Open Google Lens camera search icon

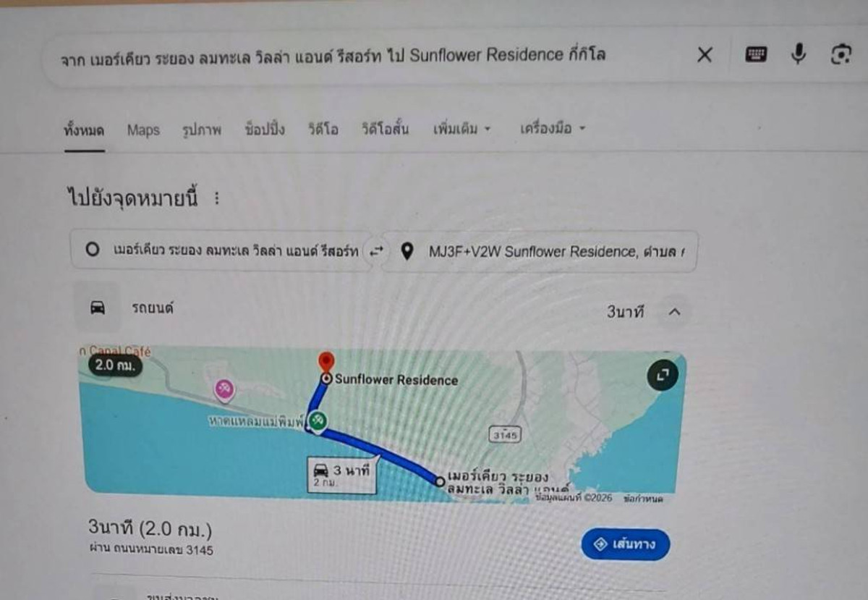(841, 54)
